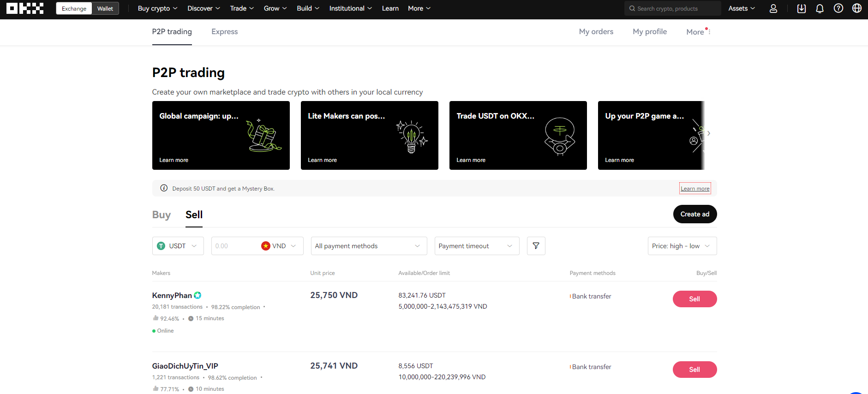This screenshot has height=394, width=868.
Task: Click the light bulb illustration
Action: [412, 137]
